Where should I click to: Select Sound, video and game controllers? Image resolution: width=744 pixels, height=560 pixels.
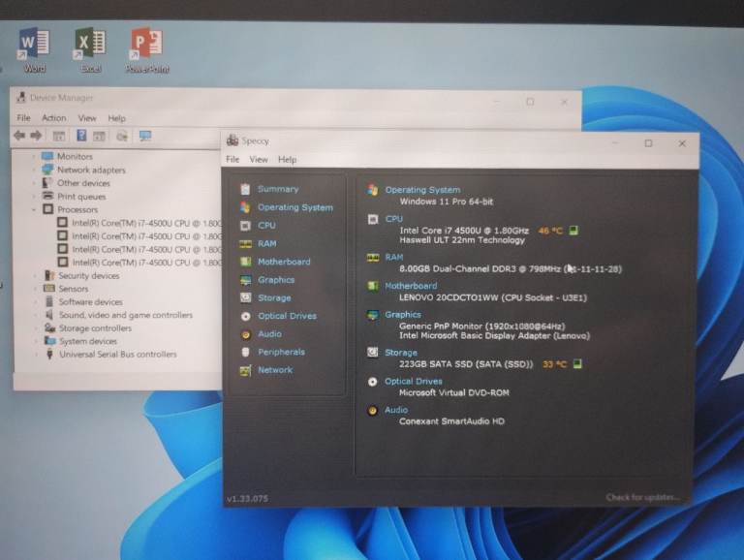click(x=126, y=315)
